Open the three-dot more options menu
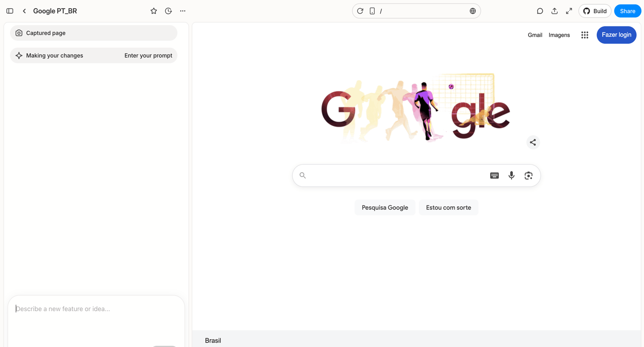Screen dimensions: 644x347 (x=183, y=11)
